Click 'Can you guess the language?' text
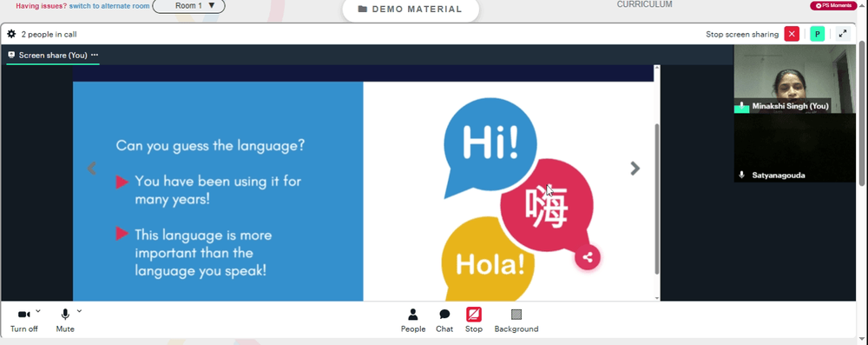868x345 pixels. [x=210, y=146]
